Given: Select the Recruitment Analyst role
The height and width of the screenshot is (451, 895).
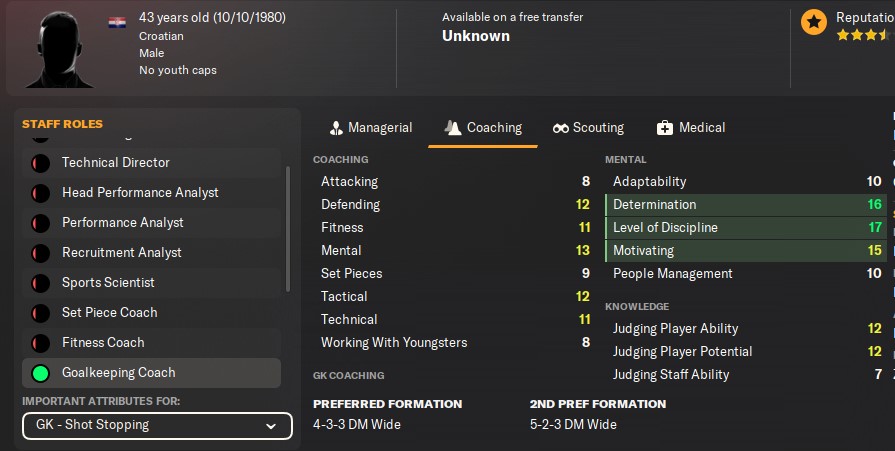Looking at the screenshot, I should click(x=121, y=252).
